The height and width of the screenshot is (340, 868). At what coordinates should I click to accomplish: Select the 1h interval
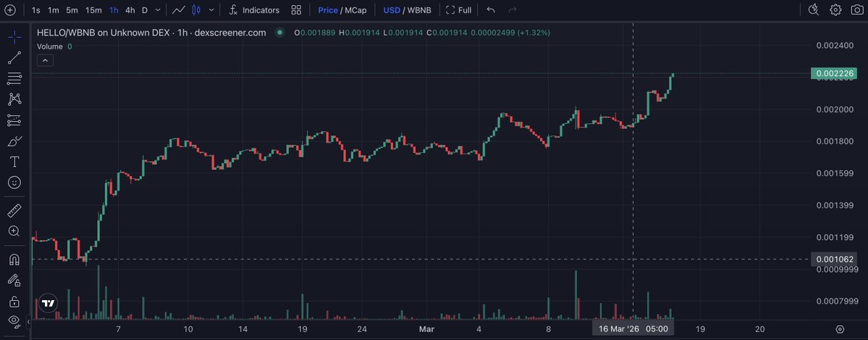pyautogui.click(x=114, y=10)
